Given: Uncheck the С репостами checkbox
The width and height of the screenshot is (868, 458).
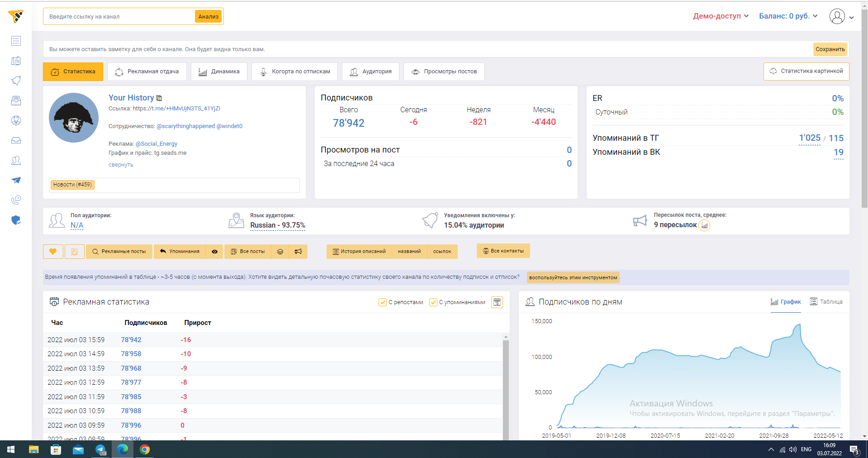Looking at the screenshot, I should [383, 302].
